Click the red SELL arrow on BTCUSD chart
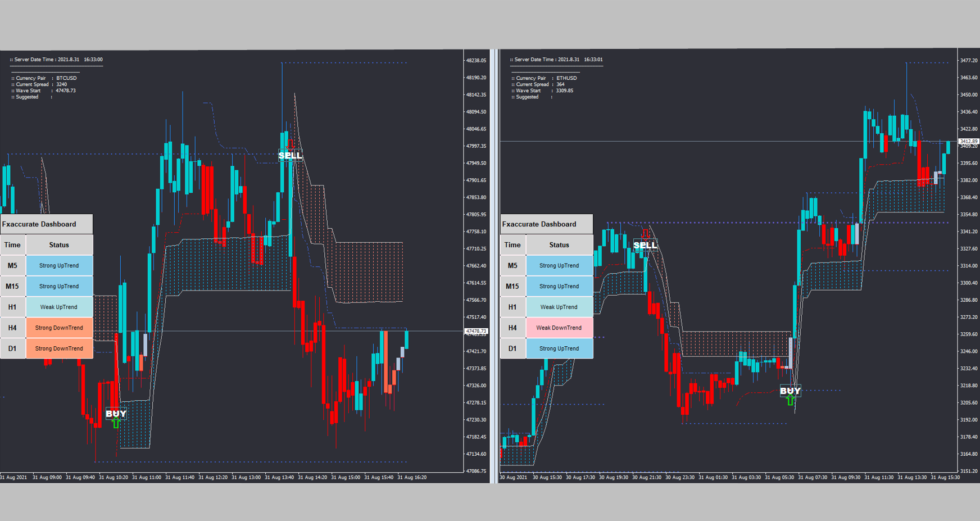Viewport: 980px width, 521px height. point(291,145)
